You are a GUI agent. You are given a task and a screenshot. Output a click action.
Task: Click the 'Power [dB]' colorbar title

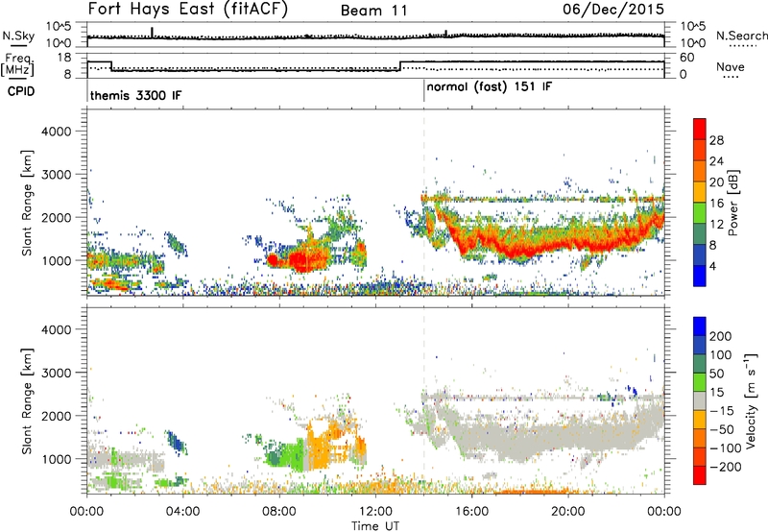[x=732, y=203]
